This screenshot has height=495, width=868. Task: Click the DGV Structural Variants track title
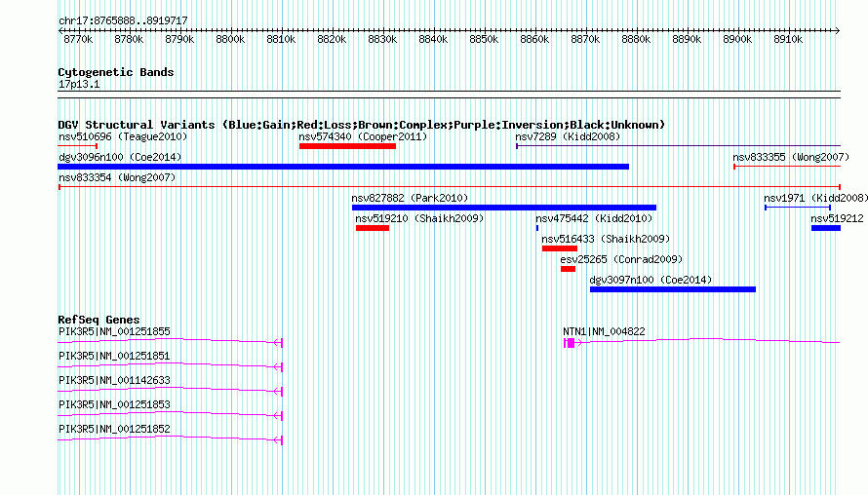pyautogui.click(x=362, y=125)
